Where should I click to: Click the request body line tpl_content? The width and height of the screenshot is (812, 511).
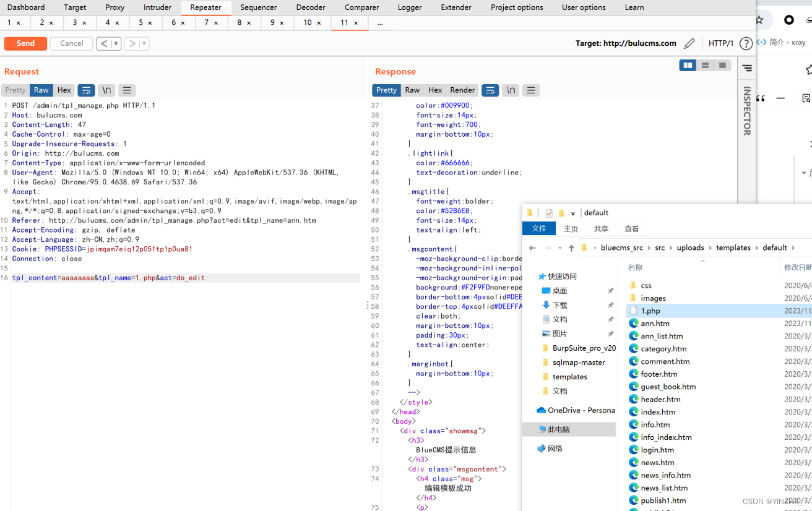pyautogui.click(x=186, y=278)
